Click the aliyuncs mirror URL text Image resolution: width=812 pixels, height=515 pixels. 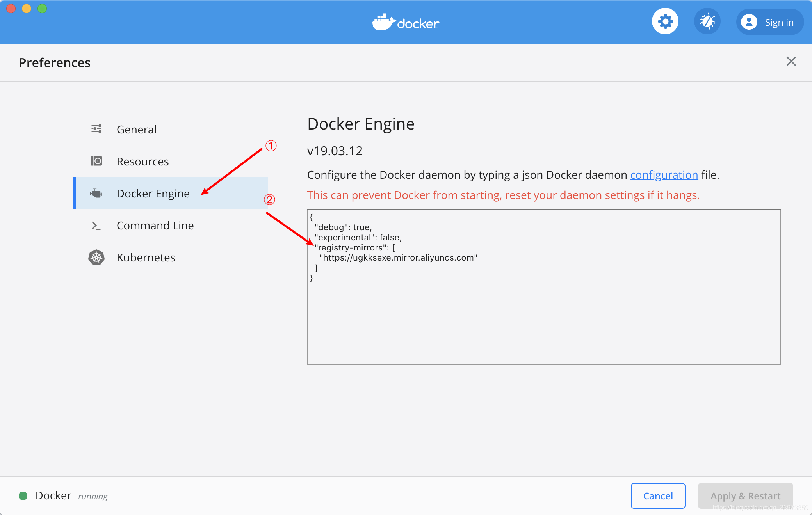398,257
